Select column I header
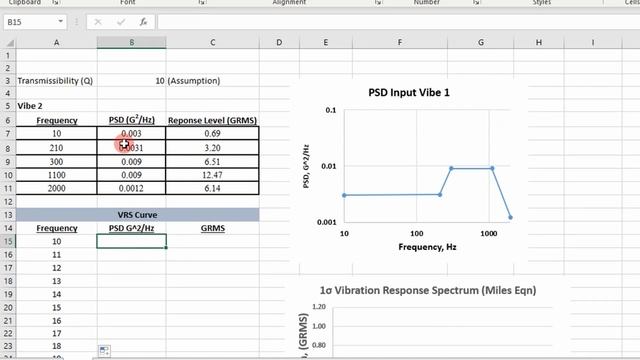 (x=593, y=42)
